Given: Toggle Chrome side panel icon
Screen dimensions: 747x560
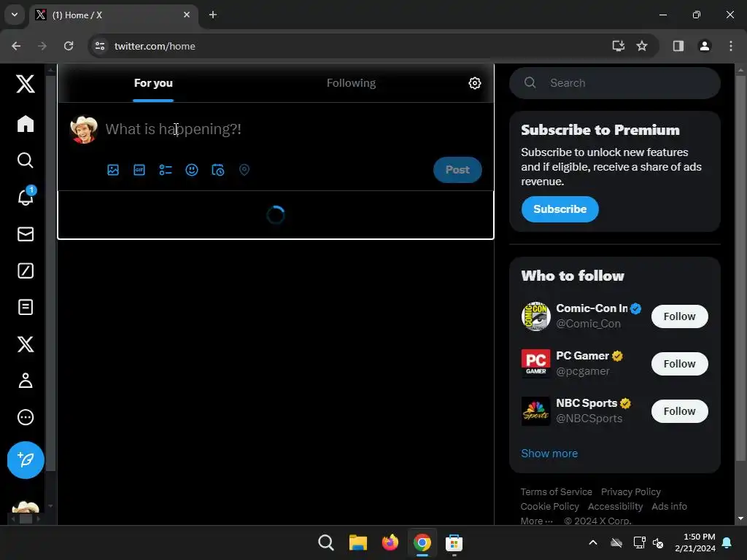Looking at the screenshot, I should click(x=678, y=46).
